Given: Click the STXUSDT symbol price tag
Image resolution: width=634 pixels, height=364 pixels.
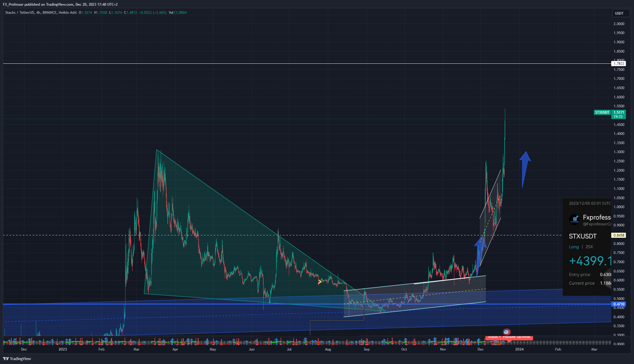Looking at the screenshot, I should [x=602, y=112].
